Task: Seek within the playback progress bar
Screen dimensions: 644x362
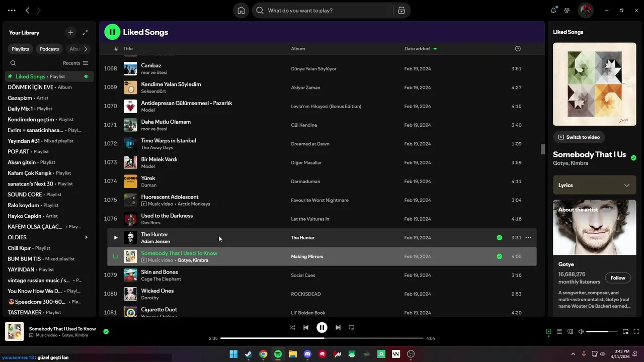Action: [322, 338]
